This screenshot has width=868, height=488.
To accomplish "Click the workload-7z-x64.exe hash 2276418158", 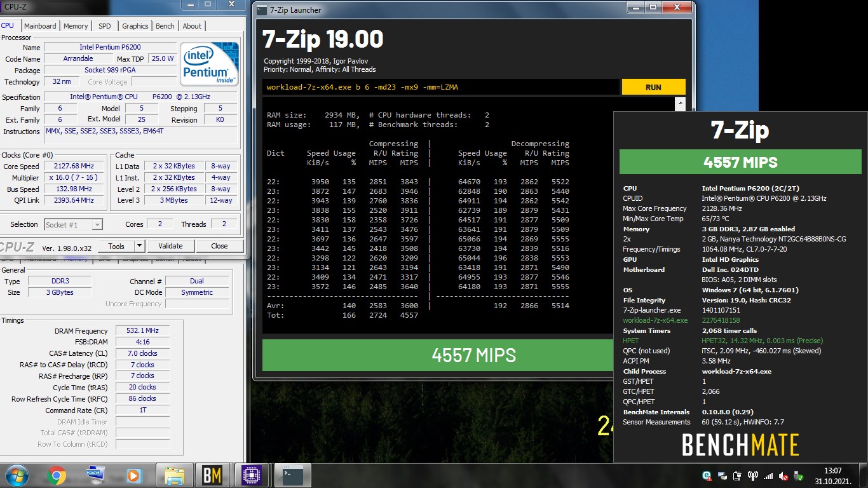I will (721, 320).
